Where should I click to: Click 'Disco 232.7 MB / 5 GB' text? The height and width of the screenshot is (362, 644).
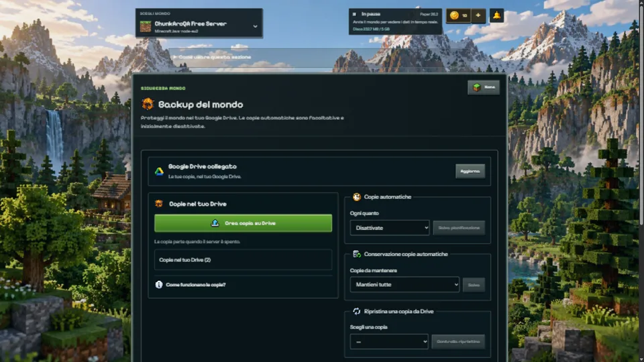tap(371, 29)
